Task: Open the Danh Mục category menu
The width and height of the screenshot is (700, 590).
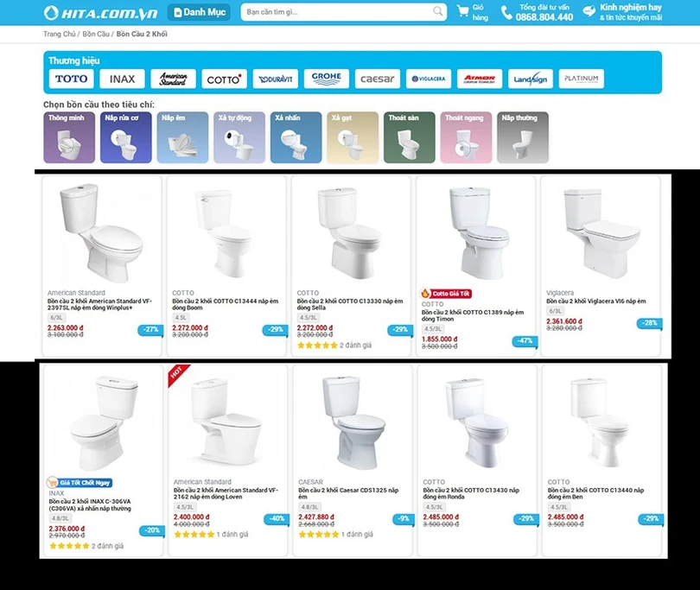Action: point(199,12)
